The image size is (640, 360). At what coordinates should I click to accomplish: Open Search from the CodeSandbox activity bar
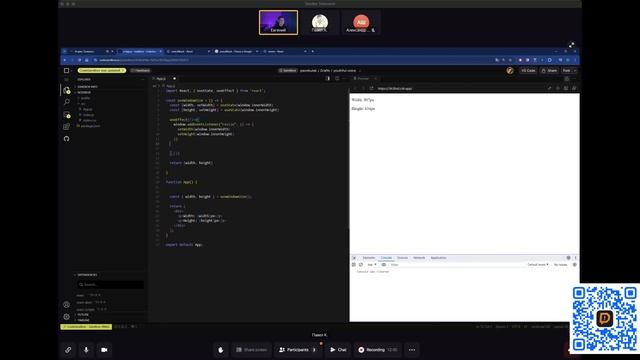[67, 102]
